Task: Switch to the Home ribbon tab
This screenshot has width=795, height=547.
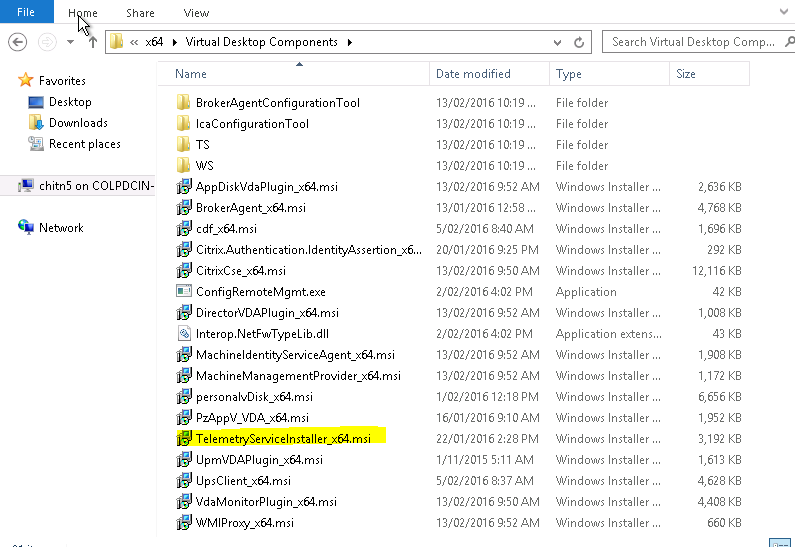Action: 83,13
